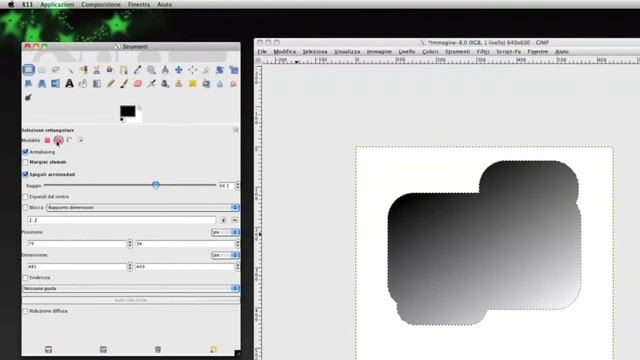Open the Filtri menu
This screenshot has width=640, height=360.
pos(483,52)
